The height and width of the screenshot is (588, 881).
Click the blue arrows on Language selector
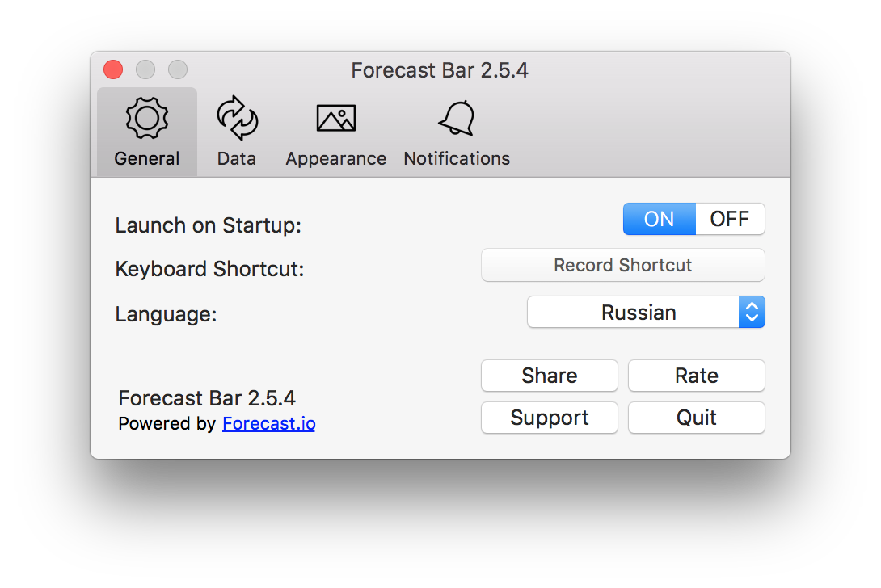tap(752, 313)
